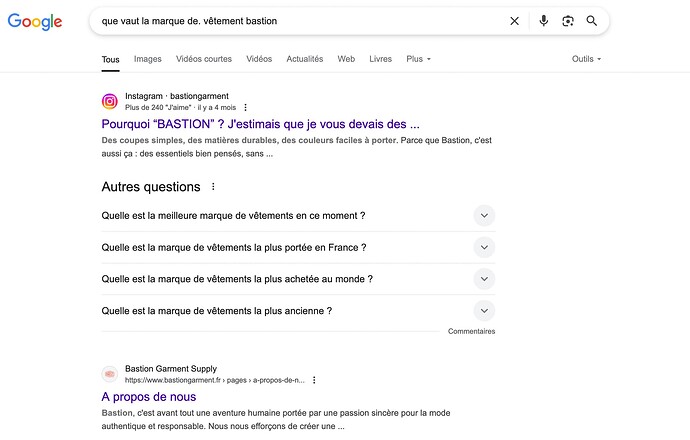Open Bastion Garment Supply result options
Viewport: 690px width, 440px height.
coord(314,381)
